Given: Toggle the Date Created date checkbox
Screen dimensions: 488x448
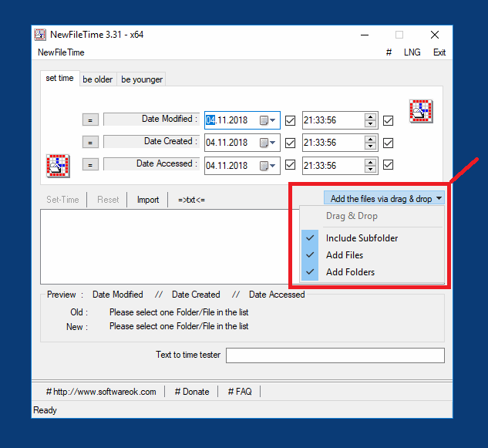Looking at the screenshot, I should click(290, 143).
